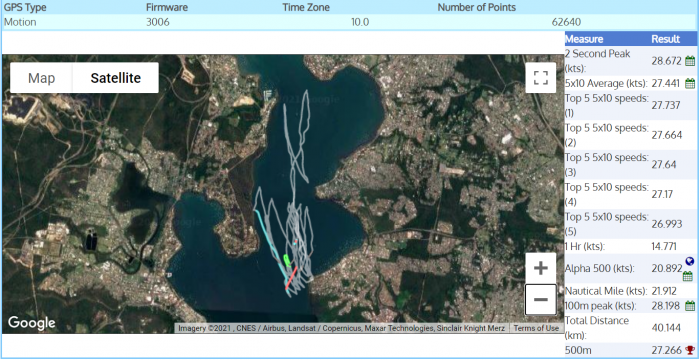Click globe icon next to Alpha 500
This screenshot has width=700, height=360.
click(x=689, y=262)
